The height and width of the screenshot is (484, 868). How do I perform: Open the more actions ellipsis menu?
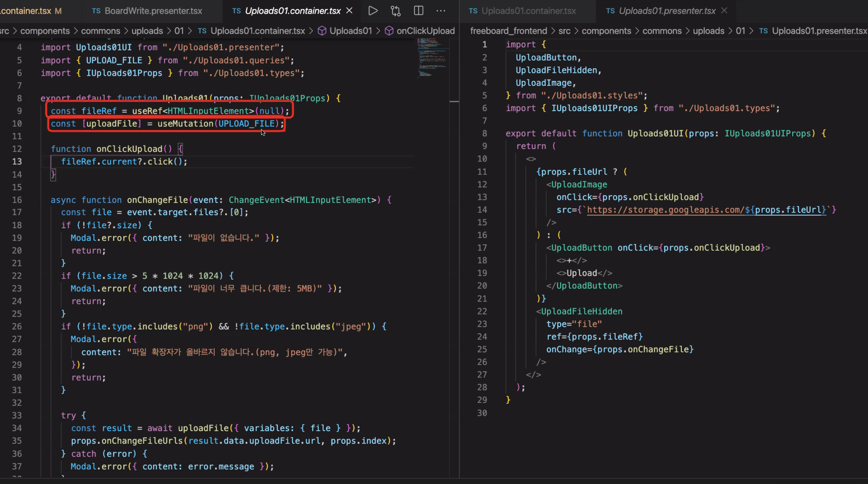tap(441, 11)
